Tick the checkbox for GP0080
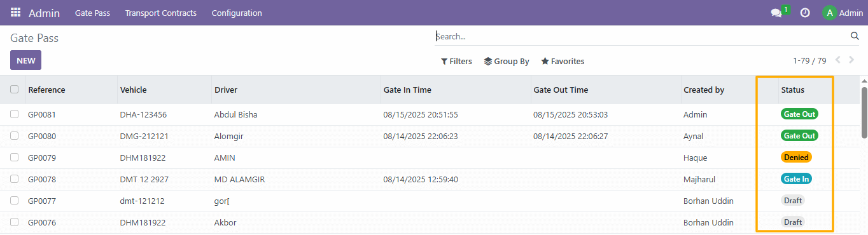 coord(14,136)
